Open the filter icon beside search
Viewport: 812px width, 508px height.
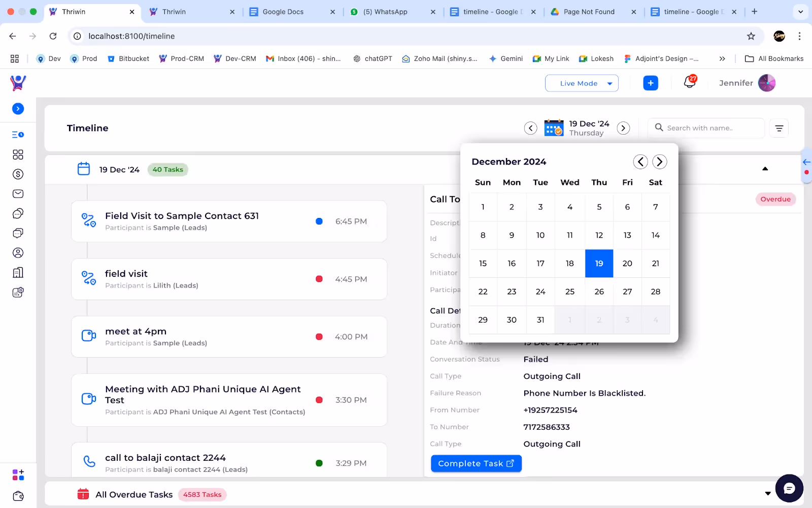[x=779, y=128]
